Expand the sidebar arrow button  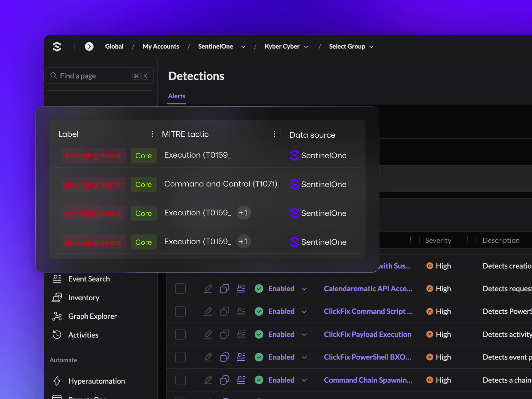pos(89,46)
